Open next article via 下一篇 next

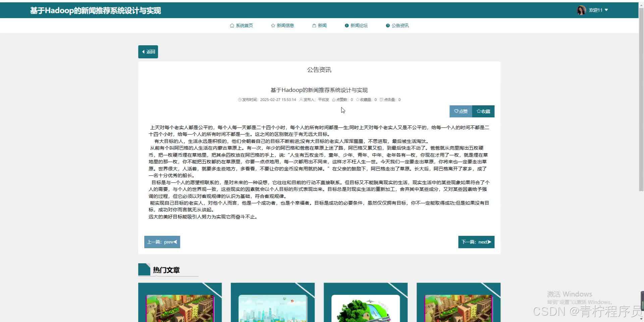pos(476,242)
